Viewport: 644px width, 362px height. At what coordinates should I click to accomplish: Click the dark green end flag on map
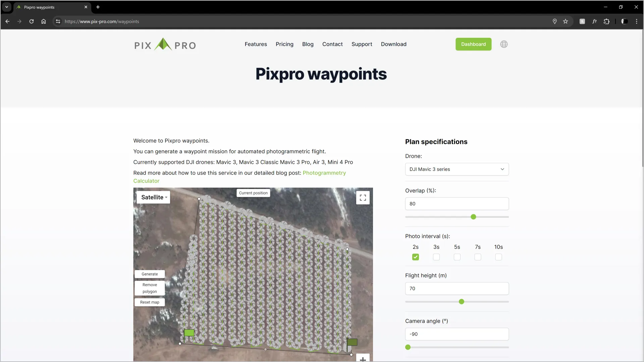pyautogui.click(x=352, y=342)
